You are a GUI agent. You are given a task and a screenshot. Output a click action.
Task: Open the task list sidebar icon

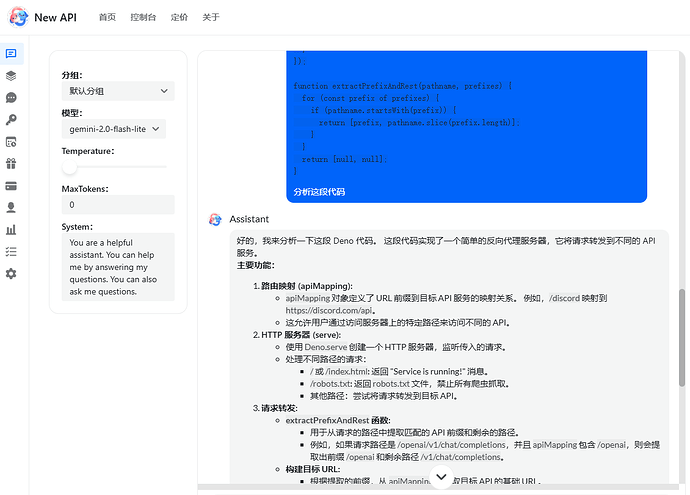(x=11, y=252)
